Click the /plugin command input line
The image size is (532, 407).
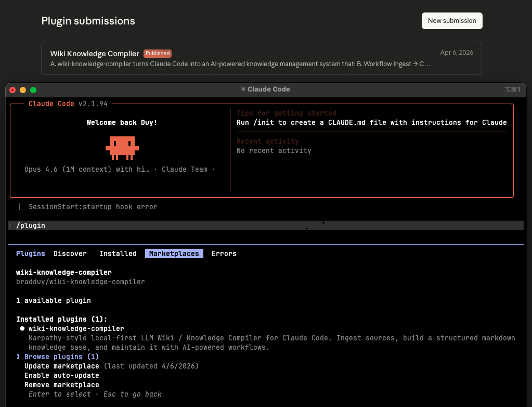click(266, 225)
